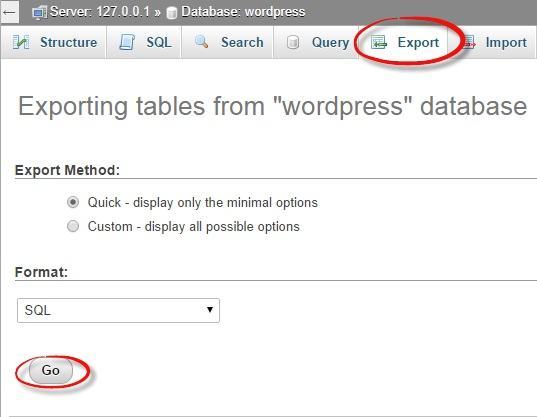Click the Query tab database icon
The height and width of the screenshot is (417, 537).
293,42
